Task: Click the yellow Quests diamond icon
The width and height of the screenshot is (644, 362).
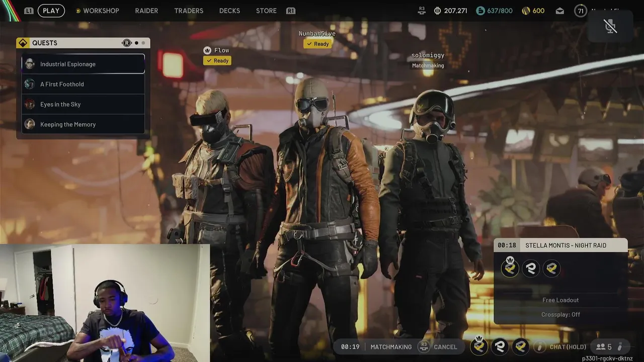Action: pos(23,43)
